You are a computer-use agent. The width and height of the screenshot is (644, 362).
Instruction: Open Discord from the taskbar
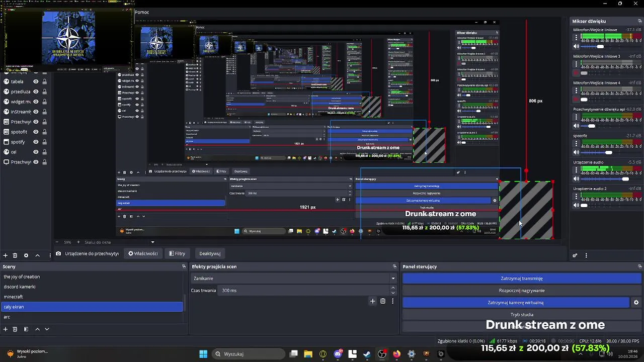[338, 354]
